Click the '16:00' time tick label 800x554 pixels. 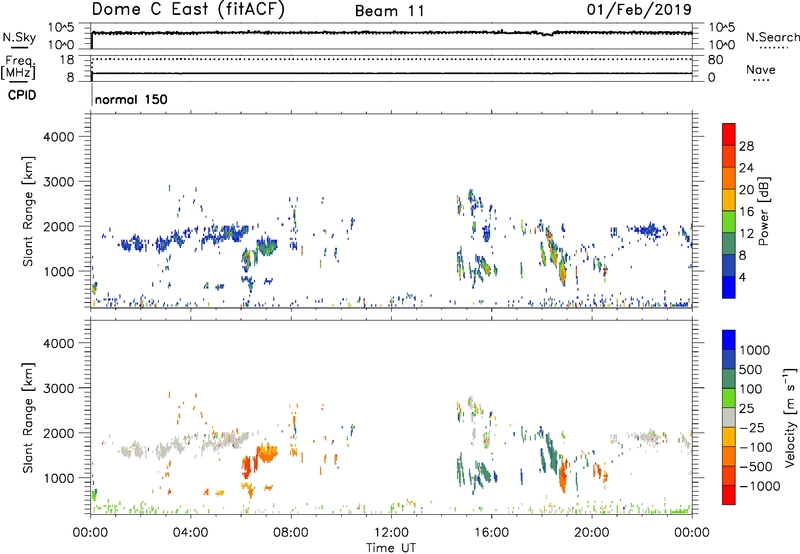click(491, 533)
